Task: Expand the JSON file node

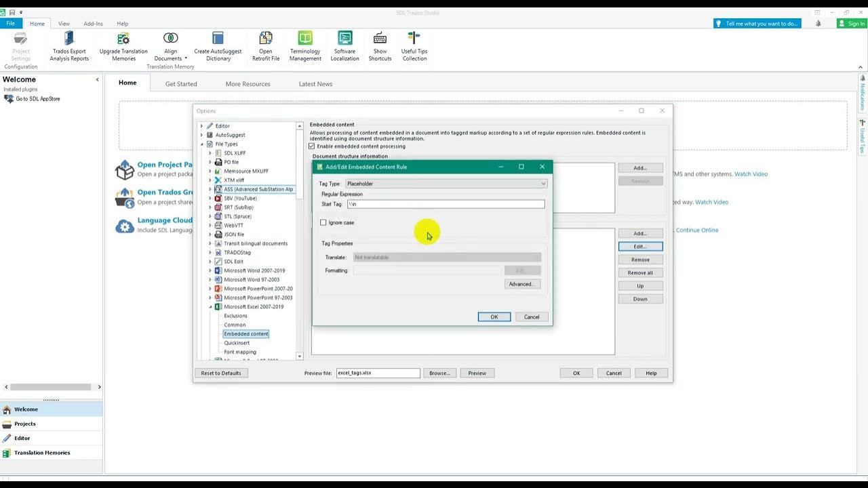Action: pyautogui.click(x=210, y=235)
